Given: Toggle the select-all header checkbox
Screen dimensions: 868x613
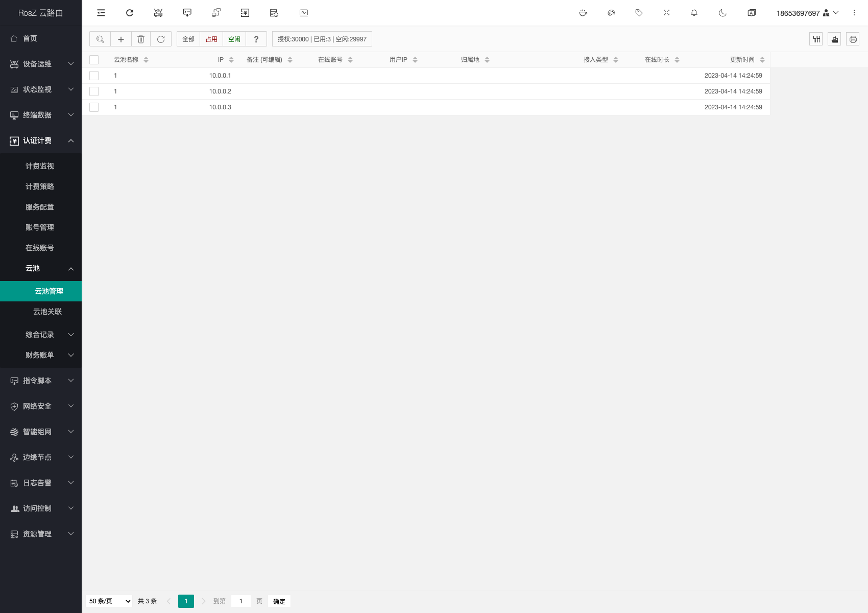Looking at the screenshot, I should [94, 60].
